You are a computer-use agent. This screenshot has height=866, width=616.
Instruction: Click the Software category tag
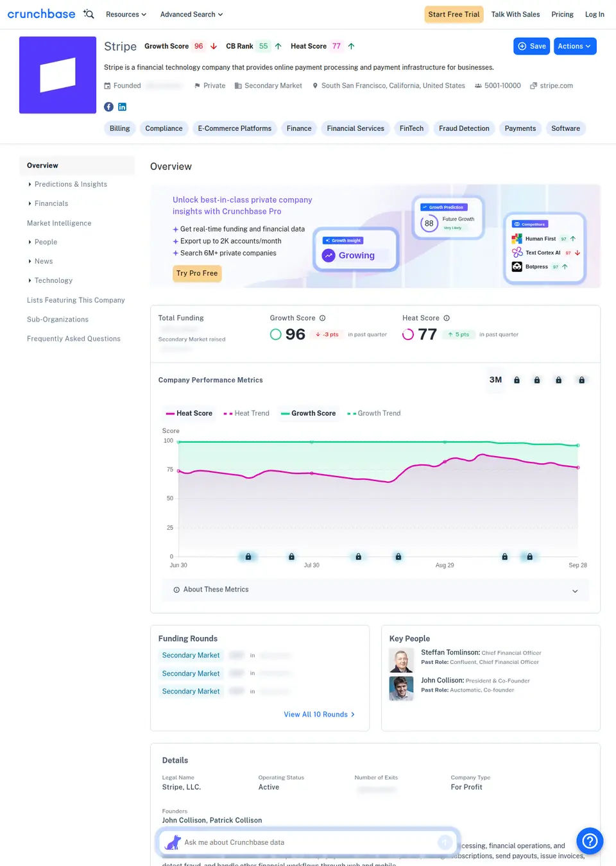point(565,129)
